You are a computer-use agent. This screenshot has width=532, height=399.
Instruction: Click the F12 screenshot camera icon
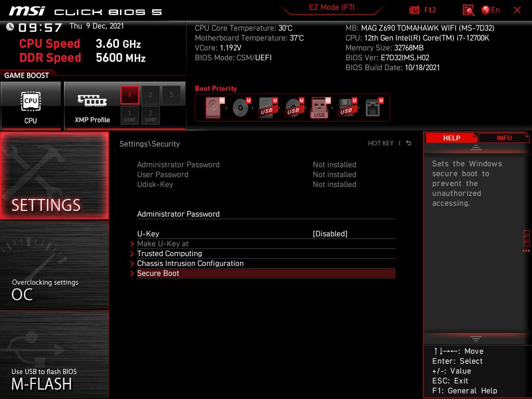point(414,10)
